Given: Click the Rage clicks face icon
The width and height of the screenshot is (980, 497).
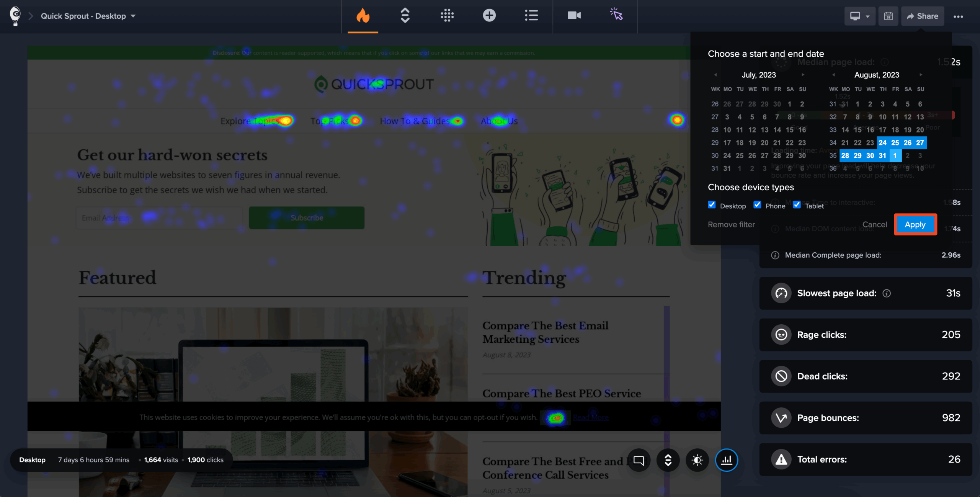Looking at the screenshot, I should point(781,335).
